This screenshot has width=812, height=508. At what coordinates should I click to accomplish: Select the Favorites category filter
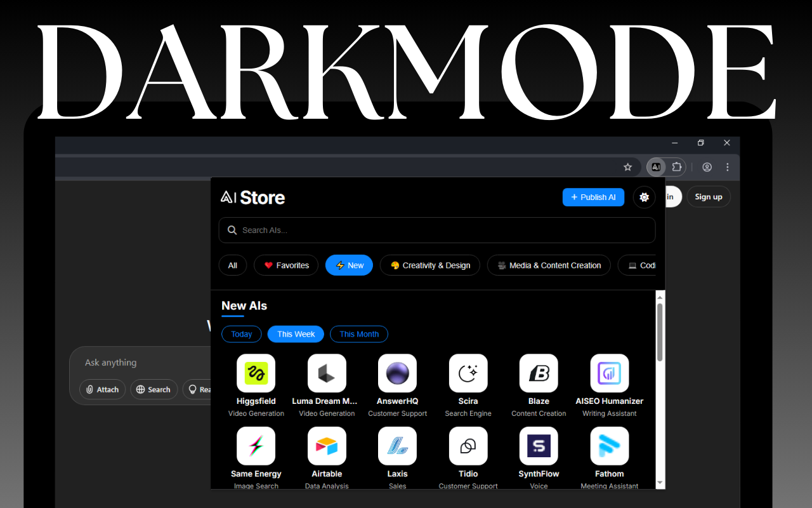286,265
